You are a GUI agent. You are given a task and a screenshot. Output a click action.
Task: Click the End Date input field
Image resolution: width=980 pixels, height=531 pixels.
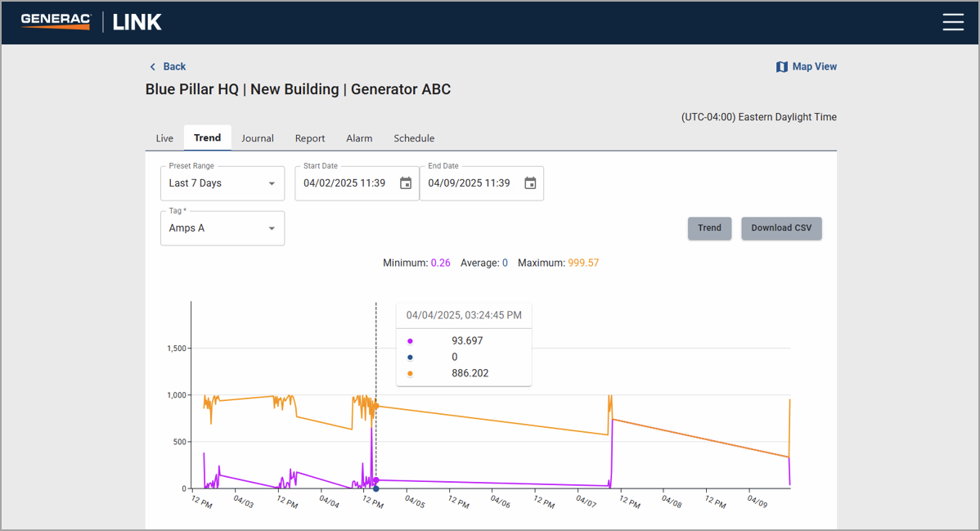[470, 183]
